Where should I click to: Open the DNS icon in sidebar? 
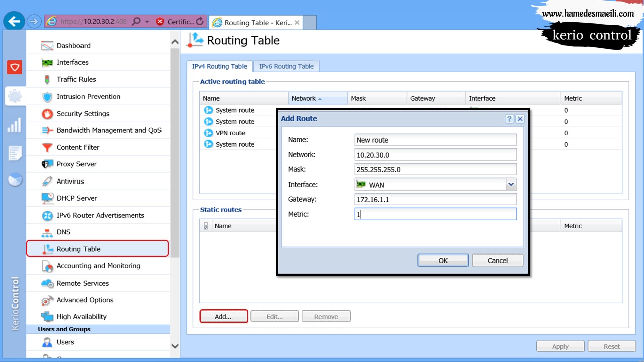(x=47, y=232)
